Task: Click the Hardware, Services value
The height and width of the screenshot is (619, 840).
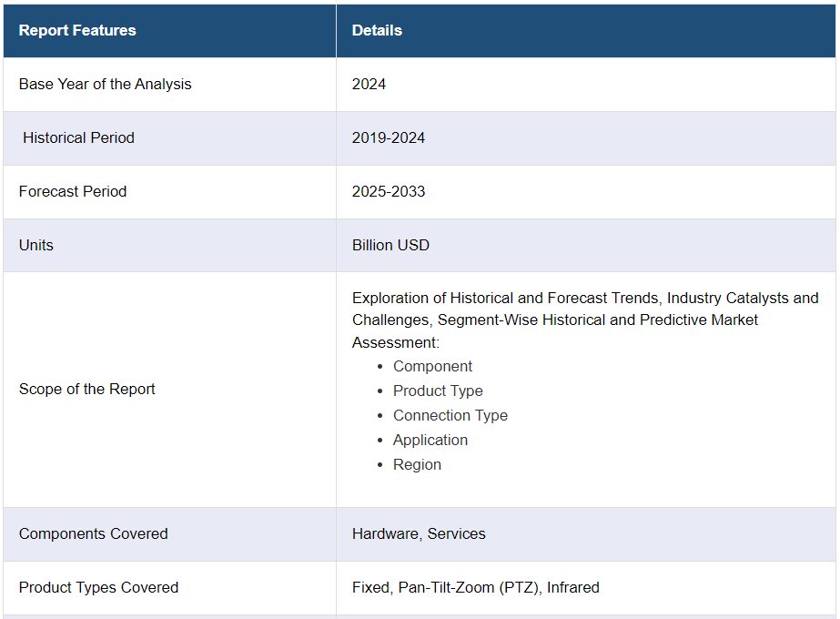Action: (x=419, y=533)
